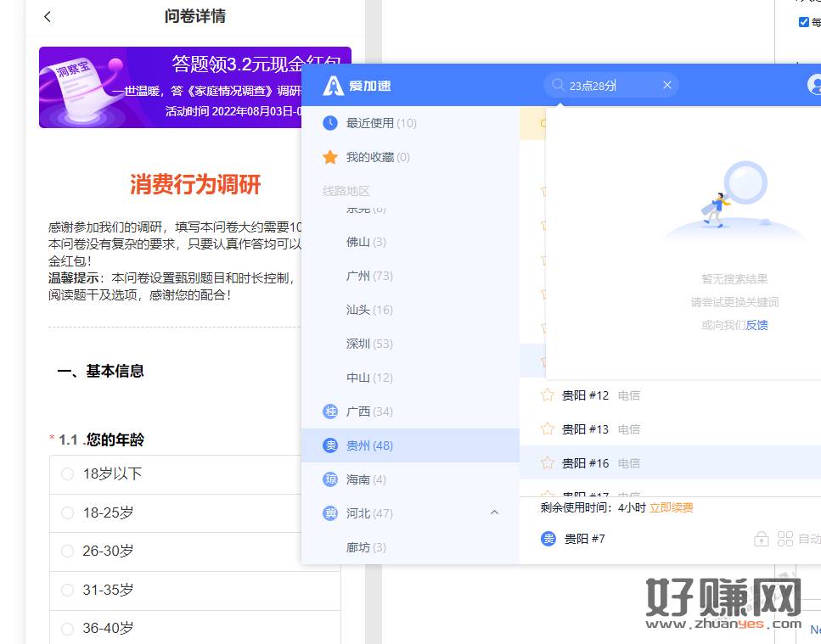This screenshot has height=644, width=821.
Task: Click current line 贵阳 #7
Action: tap(584, 539)
